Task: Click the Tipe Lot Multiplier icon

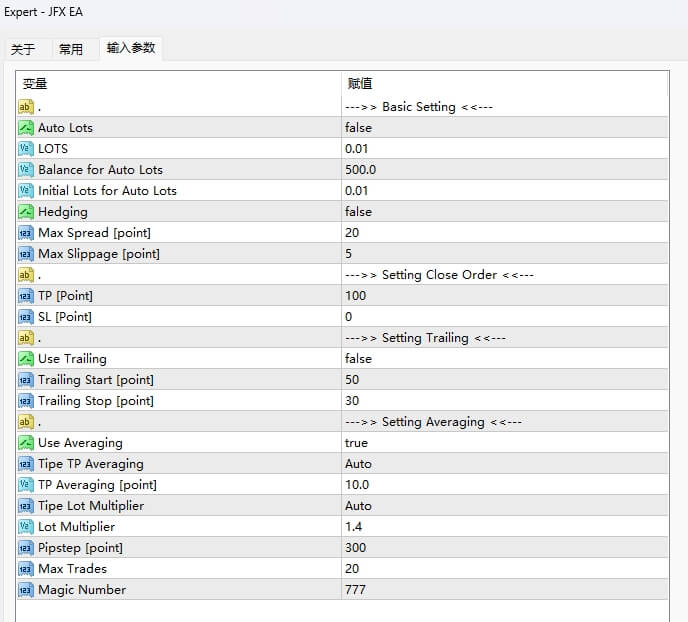Action: [x=26, y=506]
